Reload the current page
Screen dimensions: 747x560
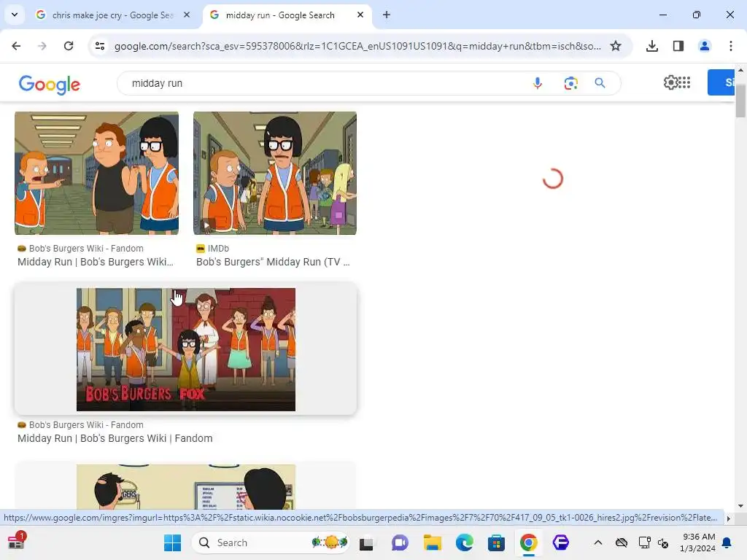pos(69,46)
